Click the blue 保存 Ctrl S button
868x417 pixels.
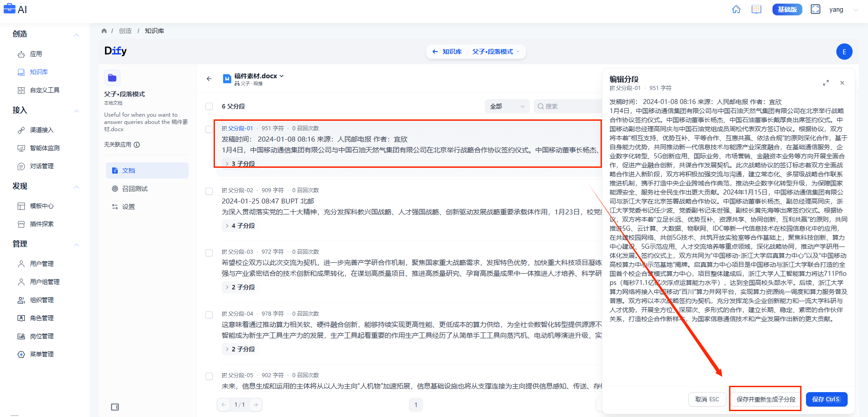826,399
